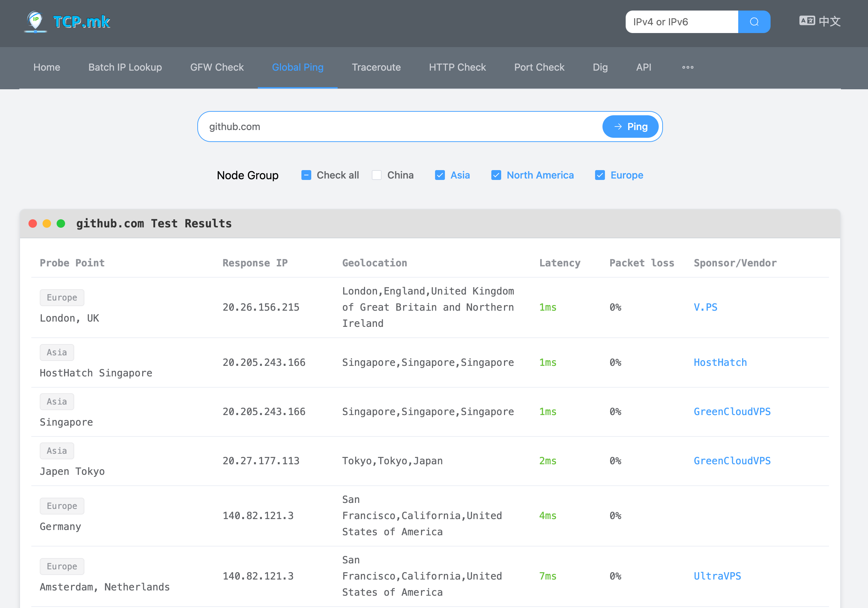
Task: Click the London, UK probe point
Action: click(70, 318)
